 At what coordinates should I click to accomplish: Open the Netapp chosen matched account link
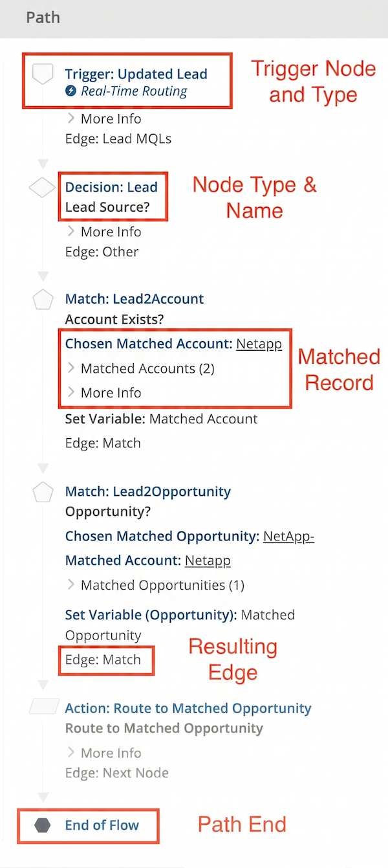point(259,344)
